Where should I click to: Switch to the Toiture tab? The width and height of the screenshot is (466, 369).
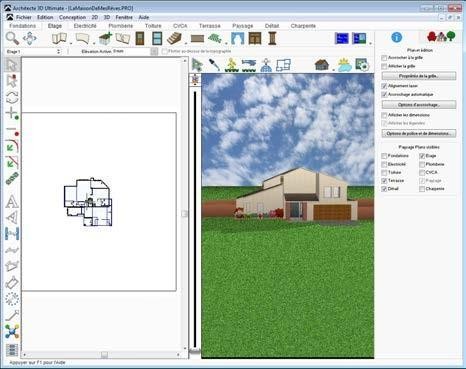[x=153, y=26]
